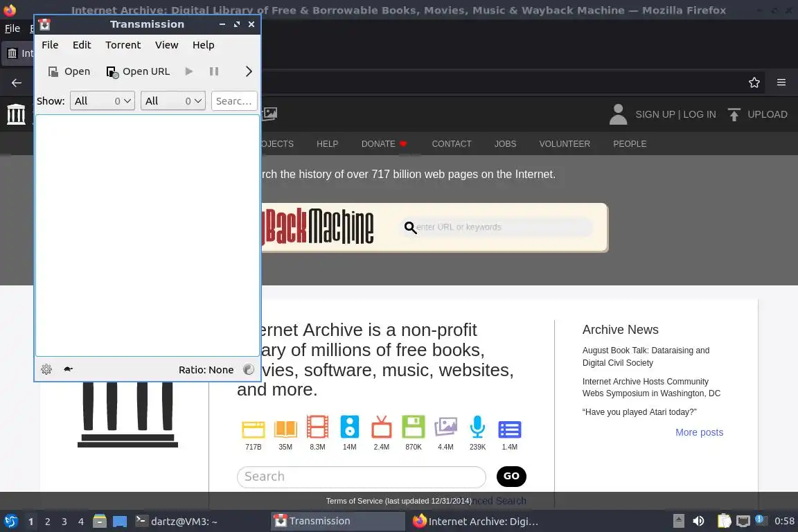Click Open URL in Transmission toolbar
This screenshot has height=532, width=798.
138,71
